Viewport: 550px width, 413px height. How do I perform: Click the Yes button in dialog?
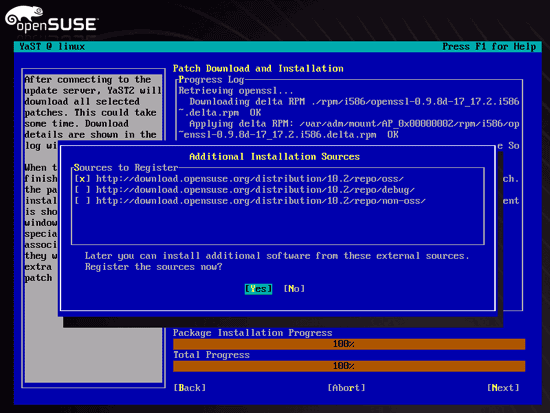point(258,289)
